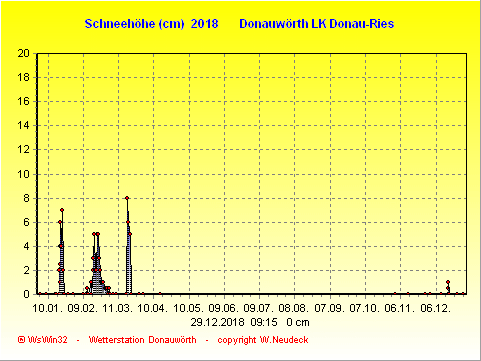The height and width of the screenshot is (361, 481).
Task: Select the y-axis label 16
Action: click(23, 101)
